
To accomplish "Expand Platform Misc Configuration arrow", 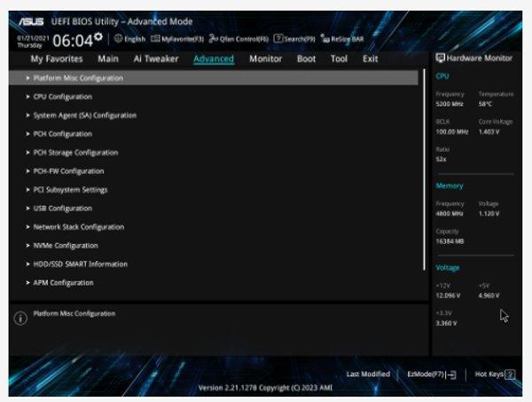I will coord(27,78).
